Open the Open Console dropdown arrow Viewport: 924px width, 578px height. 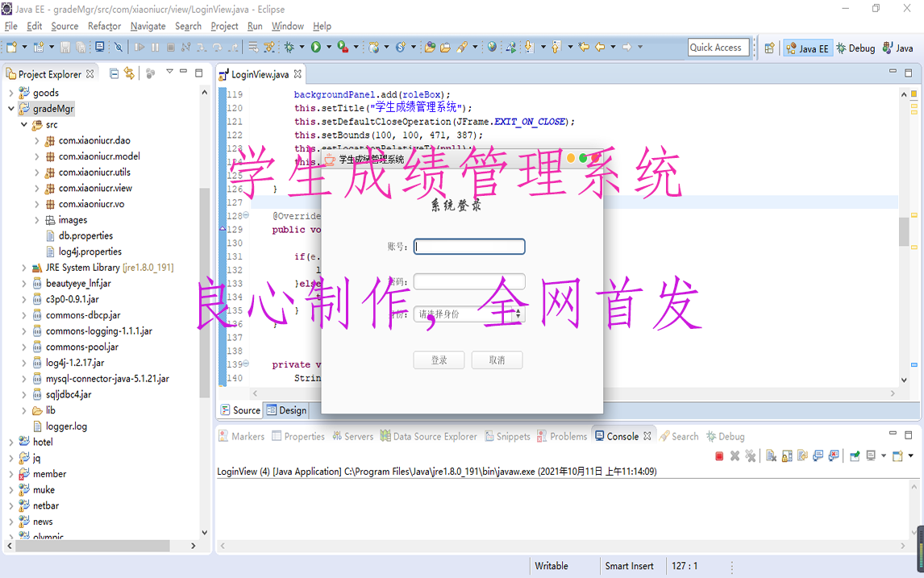tap(910, 455)
